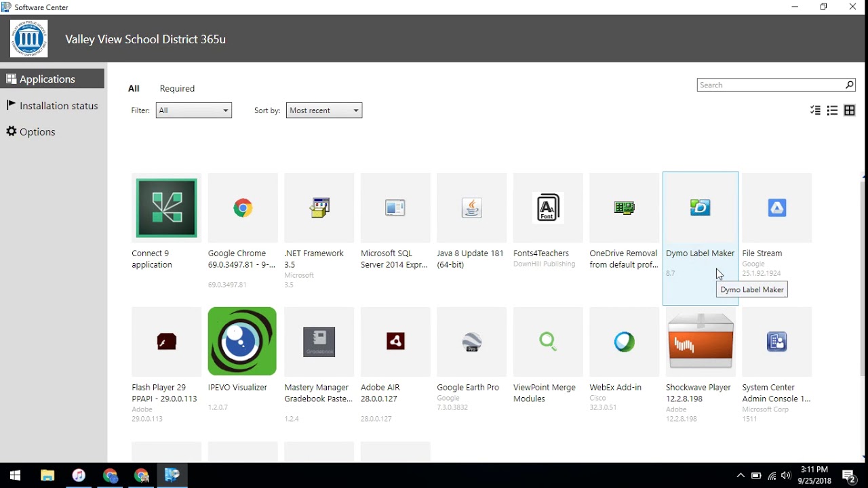Image resolution: width=868 pixels, height=488 pixels.
Task: Open the ViewPoint Merge Modules icon
Action: 548,342
